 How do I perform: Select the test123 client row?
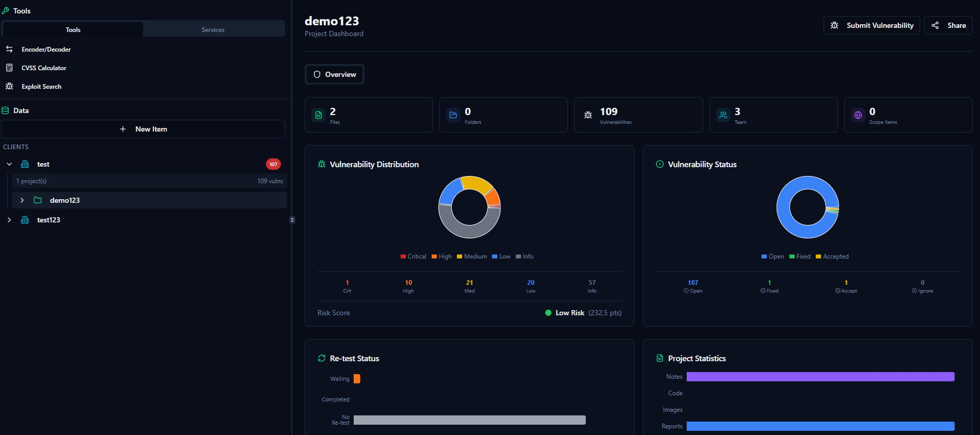[144, 220]
